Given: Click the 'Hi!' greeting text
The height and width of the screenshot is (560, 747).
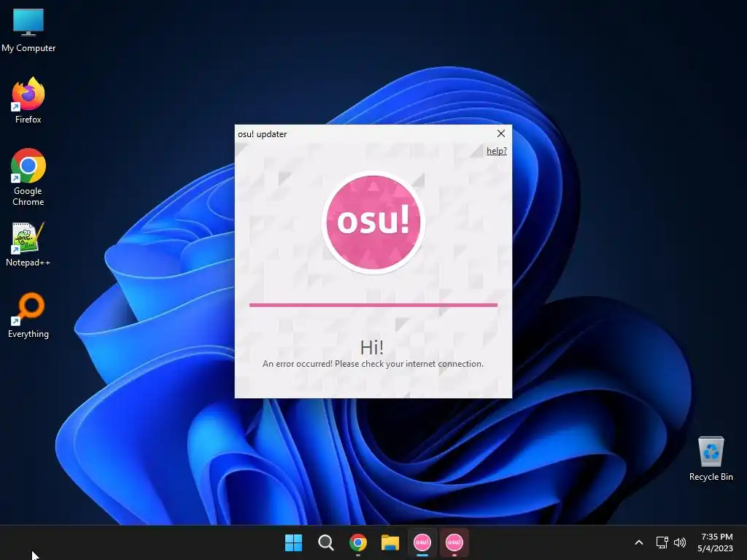Looking at the screenshot, I should coord(371,347).
